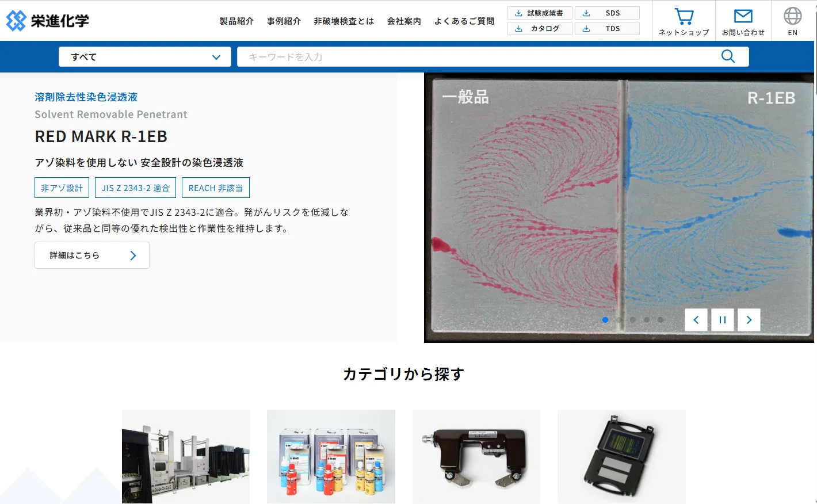
Task: Click 溶剤除去性染色浸透液 heading link
Action: click(86, 97)
